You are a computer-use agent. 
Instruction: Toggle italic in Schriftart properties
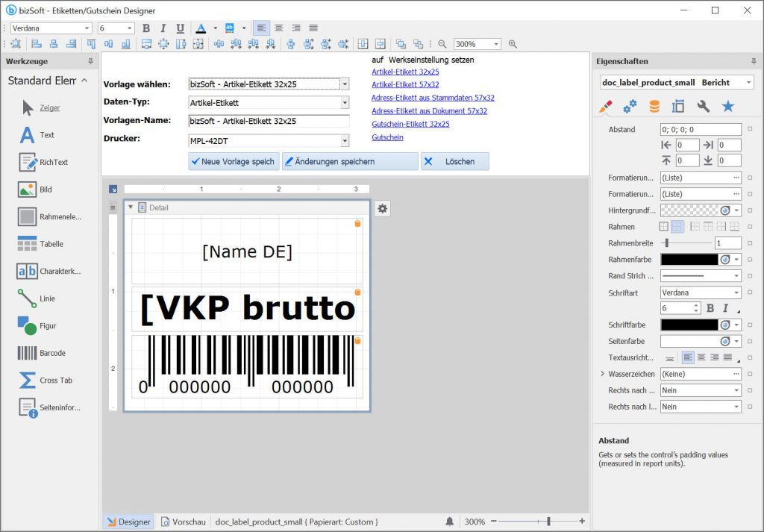pos(725,308)
